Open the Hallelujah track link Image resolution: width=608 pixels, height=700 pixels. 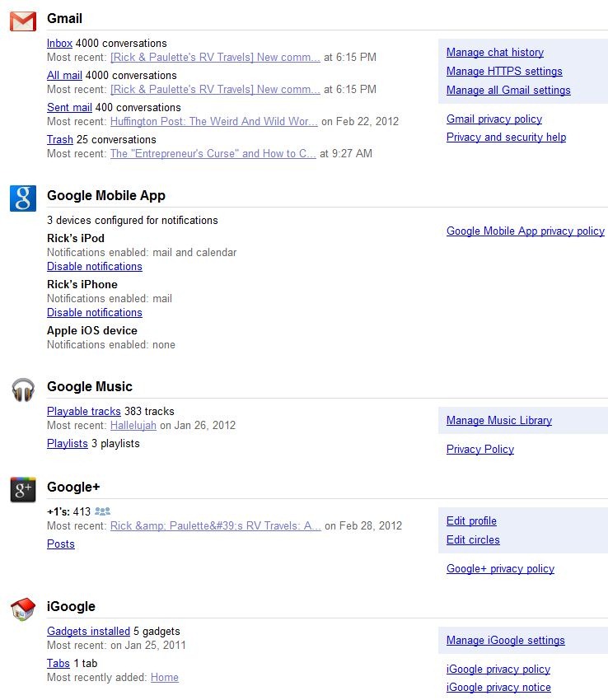click(133, 426)
